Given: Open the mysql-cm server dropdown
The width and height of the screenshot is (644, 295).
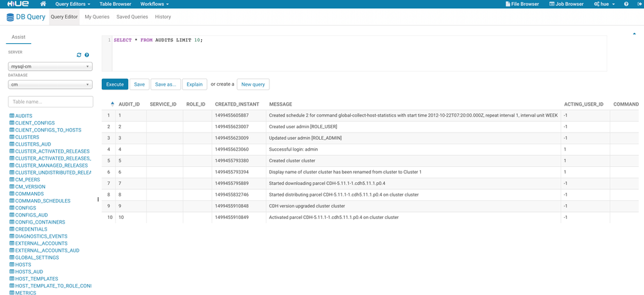Looking at the screenshot, I should pos(50,66).
